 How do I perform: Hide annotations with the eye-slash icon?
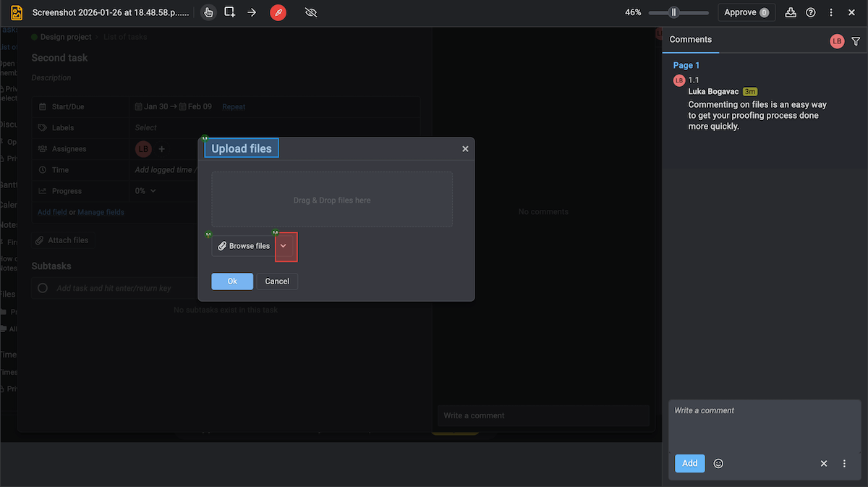(311, 12)
